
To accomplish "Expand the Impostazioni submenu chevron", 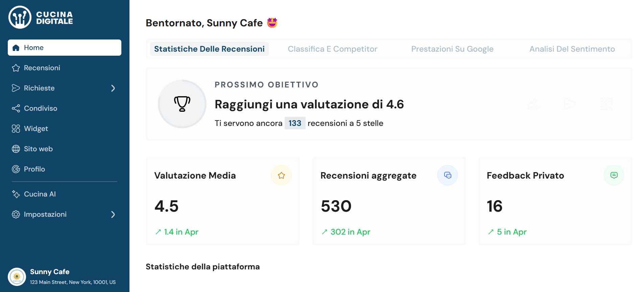I will click(113, 214).
